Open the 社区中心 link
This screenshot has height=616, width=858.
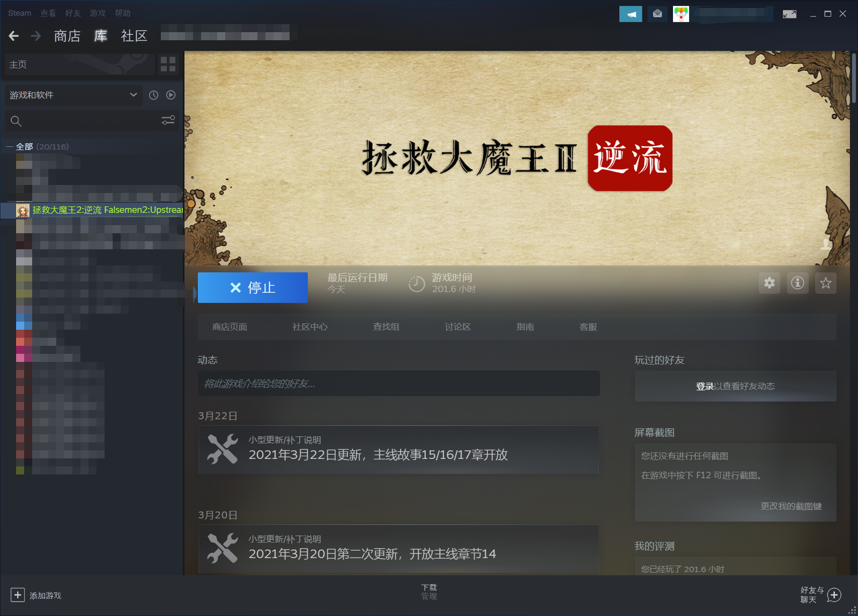point(310,326)
